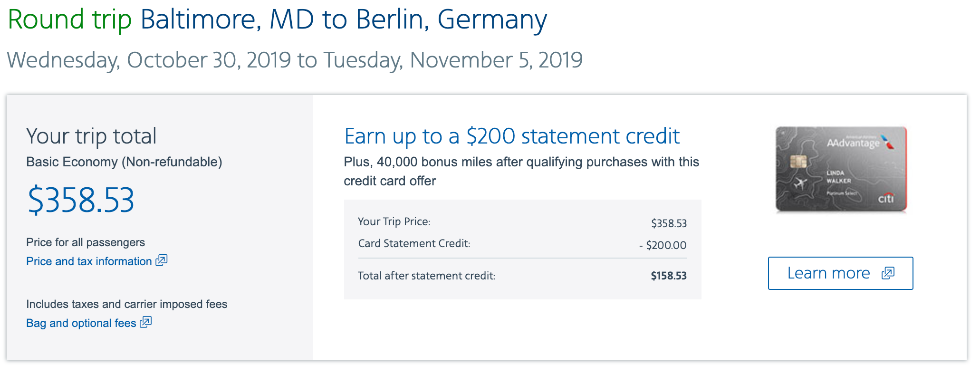The image size is (980, 365).
Task: Click the Round trip Baltimore to Berlin title
Action: pyautogui.click(x=277, y=20)
